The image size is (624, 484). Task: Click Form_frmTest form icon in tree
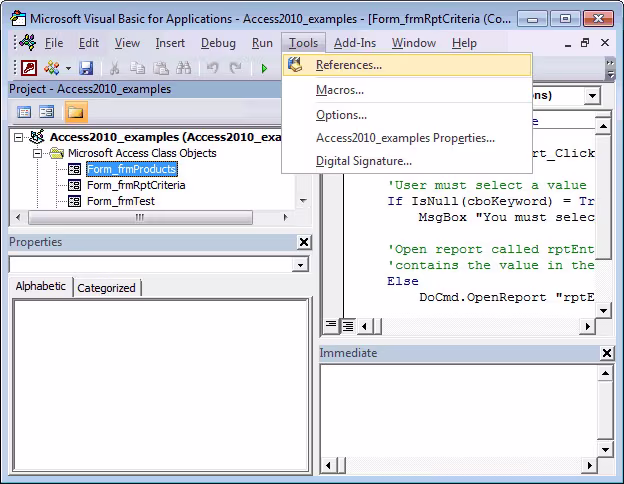(x=74, y=201)
